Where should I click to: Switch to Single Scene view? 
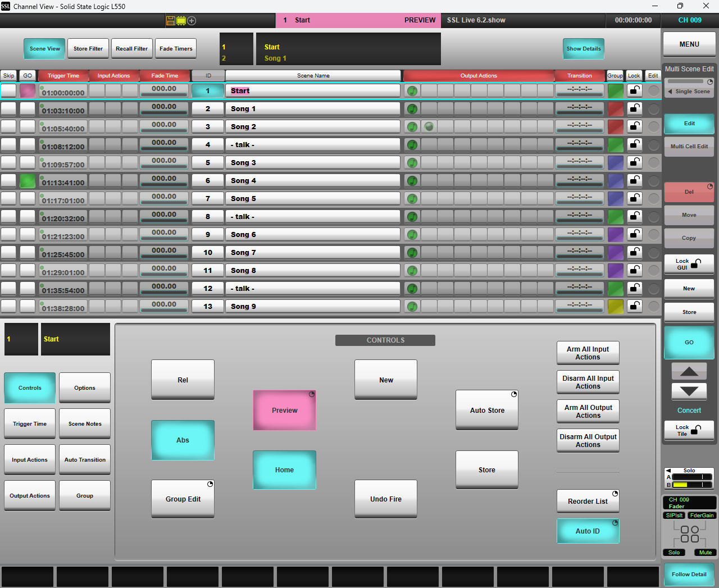tap(689, 91)
